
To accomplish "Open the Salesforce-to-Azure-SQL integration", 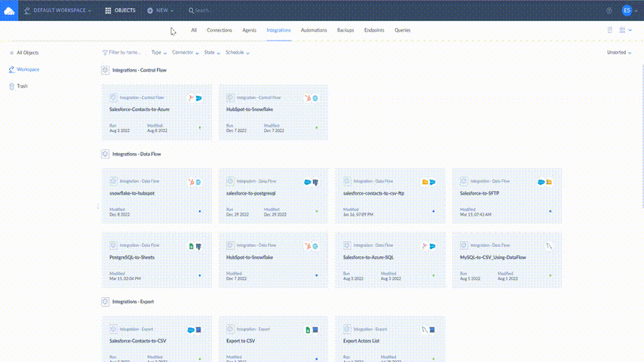I will [x=390, y=260].
